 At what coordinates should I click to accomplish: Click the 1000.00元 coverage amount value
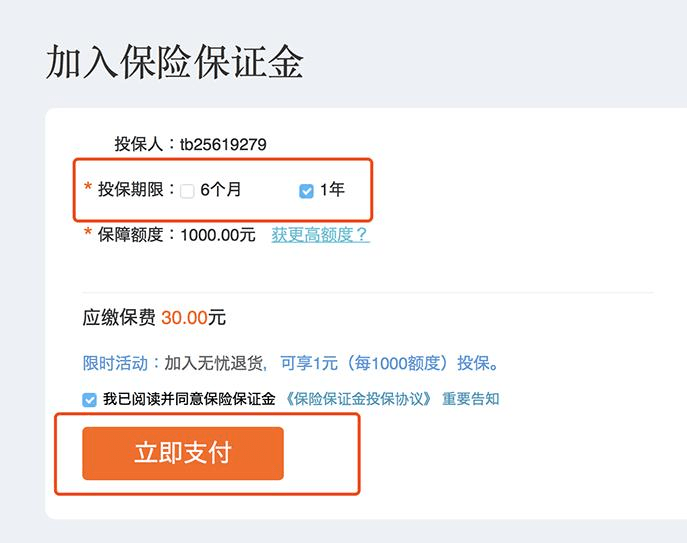coord(218,235)
